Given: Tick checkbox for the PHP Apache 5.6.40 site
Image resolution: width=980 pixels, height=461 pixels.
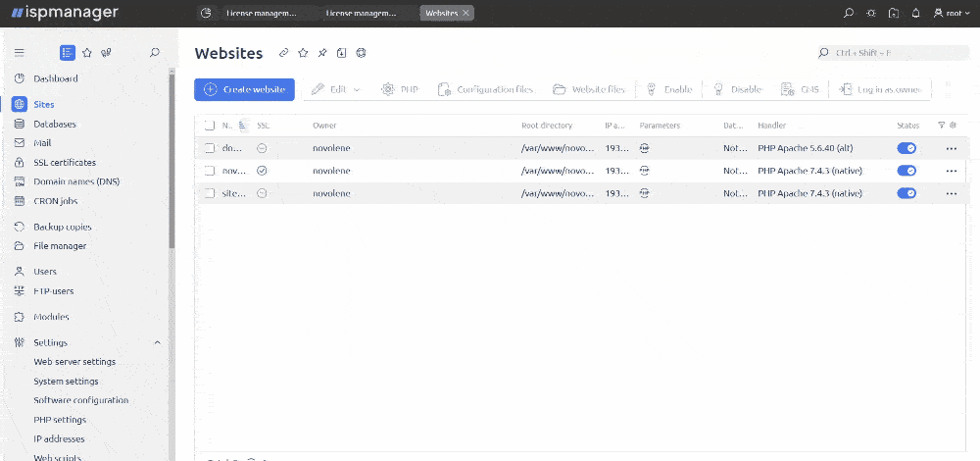Looking at the screenshot, I should (210, 148).
